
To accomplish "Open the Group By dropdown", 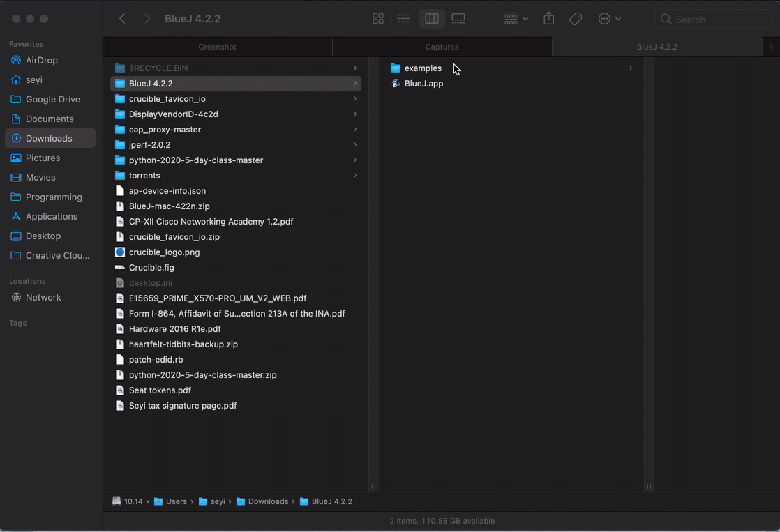I will pyautogui.click(x=516, y=19).
